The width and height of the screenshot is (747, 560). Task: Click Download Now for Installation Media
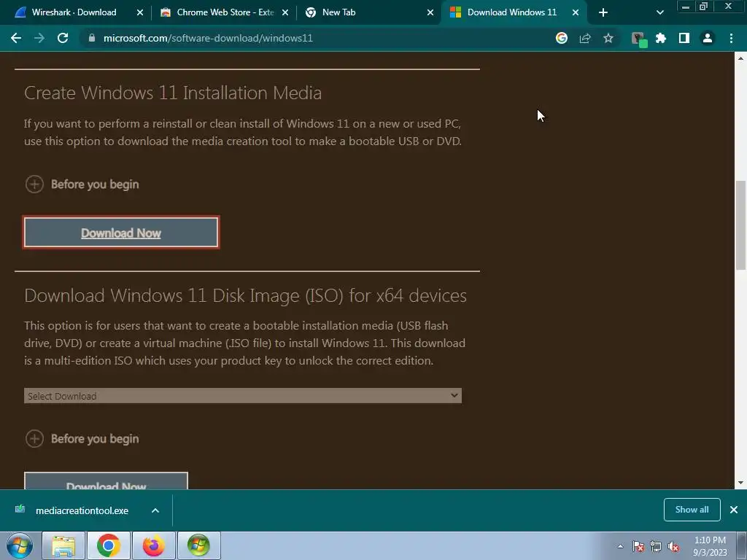point(121,233)
